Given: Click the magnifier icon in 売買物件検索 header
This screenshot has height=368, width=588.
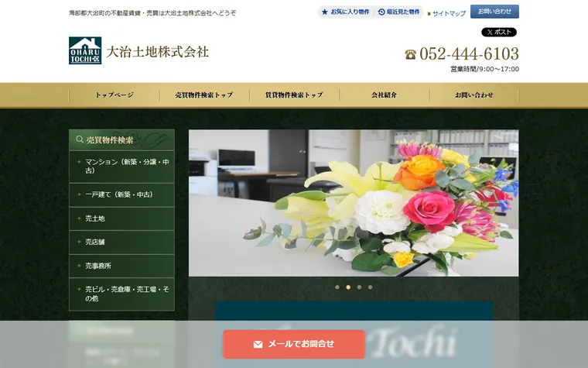Looking at the screenshot, I should tap(79, 139).
